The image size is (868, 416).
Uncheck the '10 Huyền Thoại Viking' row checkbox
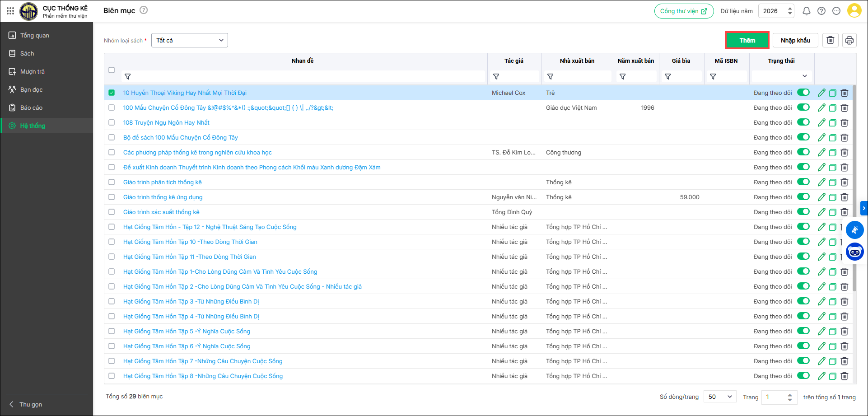coord(112,93)
